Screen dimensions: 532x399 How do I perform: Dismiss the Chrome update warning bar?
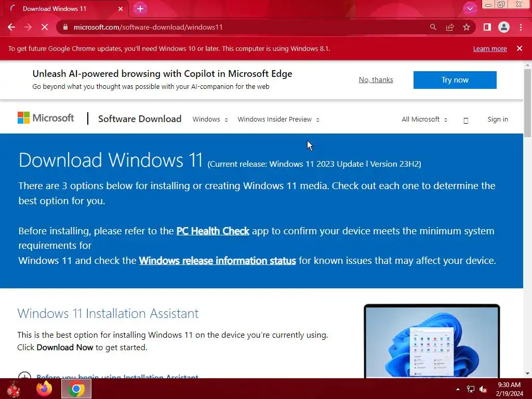tap(519, 48)
